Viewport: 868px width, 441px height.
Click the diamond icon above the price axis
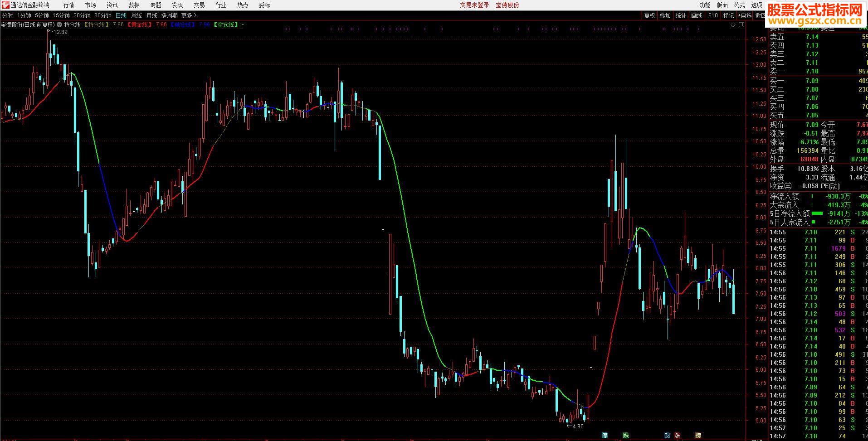[733, 25]
